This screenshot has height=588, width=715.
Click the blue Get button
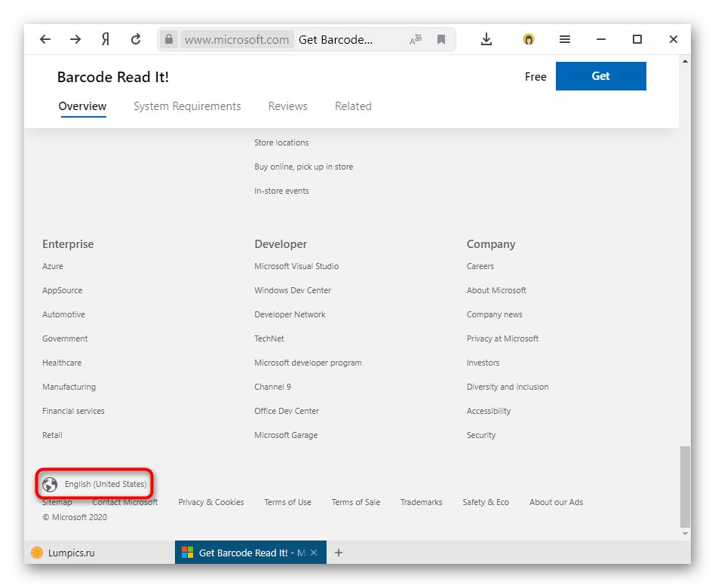coord(600,76)
